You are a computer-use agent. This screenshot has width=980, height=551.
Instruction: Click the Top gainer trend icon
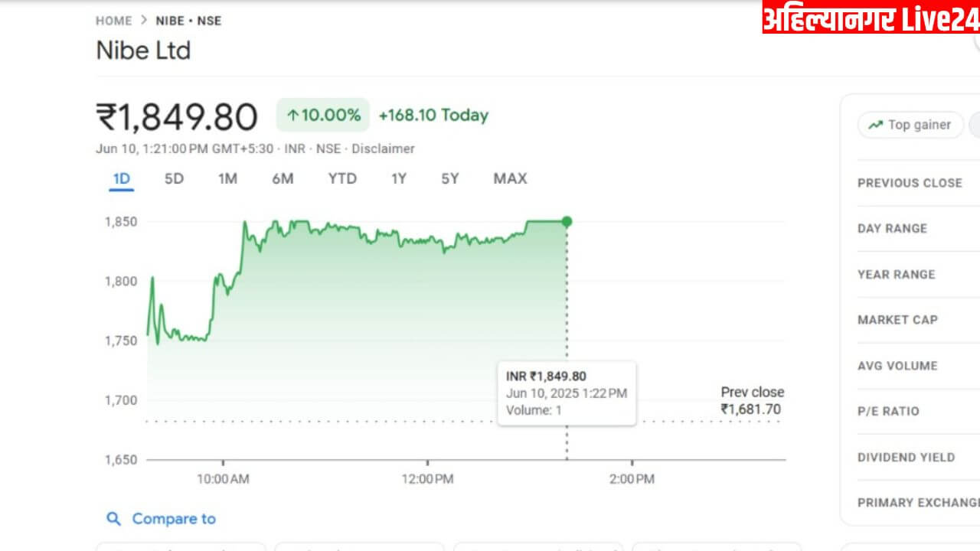[875, 125]
